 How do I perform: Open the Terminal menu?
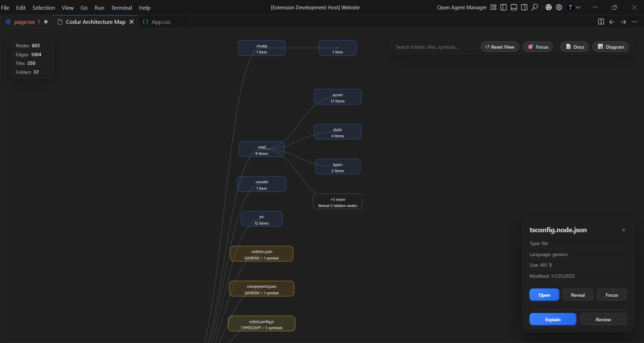pyautogui.click(x=121, y=7)
